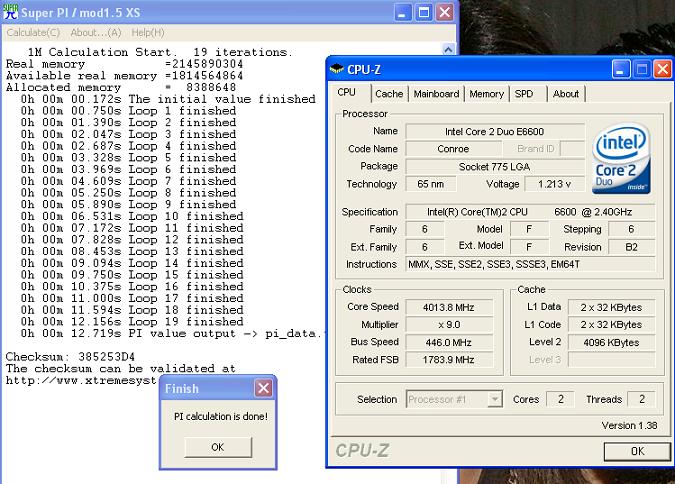
Task: Switch to the SPD tab in CPU-Z
Action: coord(524,94)
